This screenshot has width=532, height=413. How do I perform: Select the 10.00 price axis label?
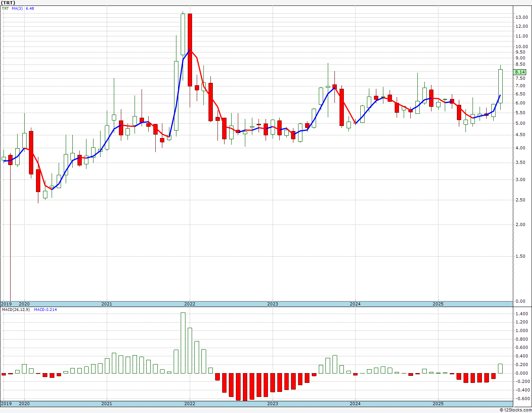[x=521, y=47]
